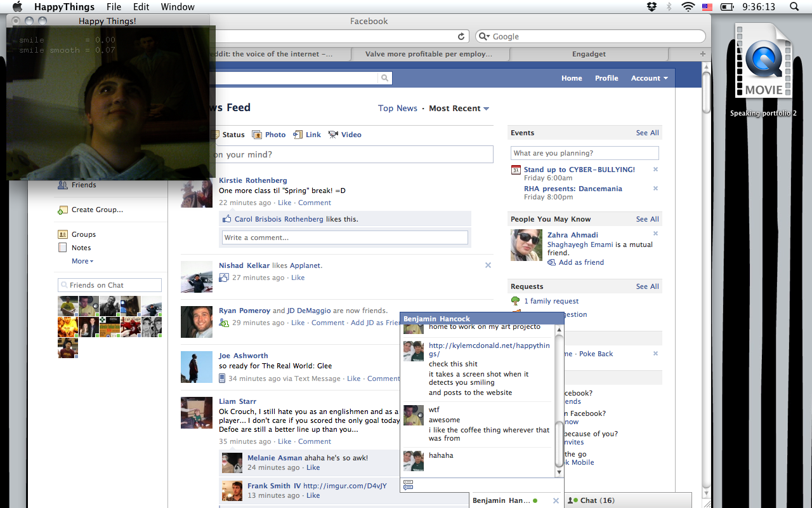812x508 pixels.
Task: Type in the Write a comment field
Action: (344, 237)
